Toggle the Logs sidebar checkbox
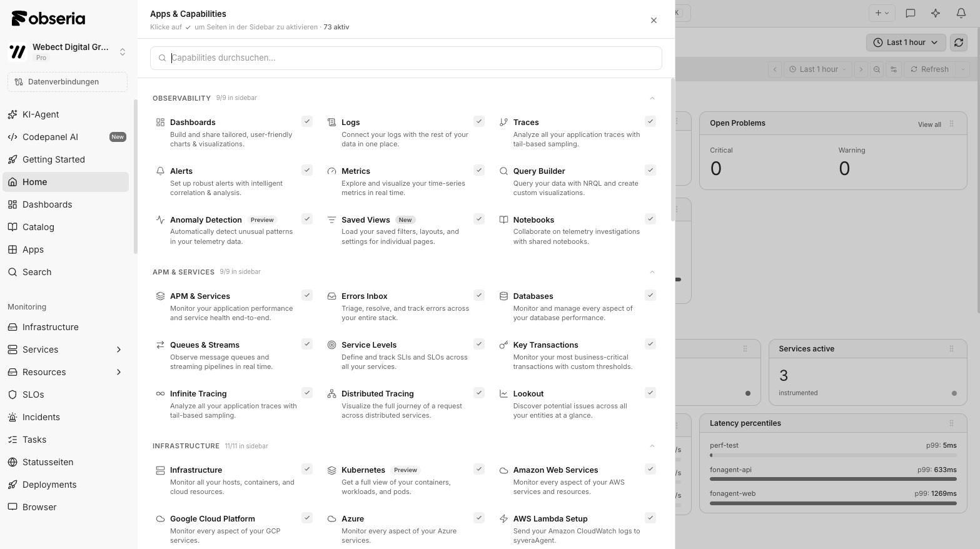Image resolution: width=980 pixels, height=549 pixels. click(479, 121)
